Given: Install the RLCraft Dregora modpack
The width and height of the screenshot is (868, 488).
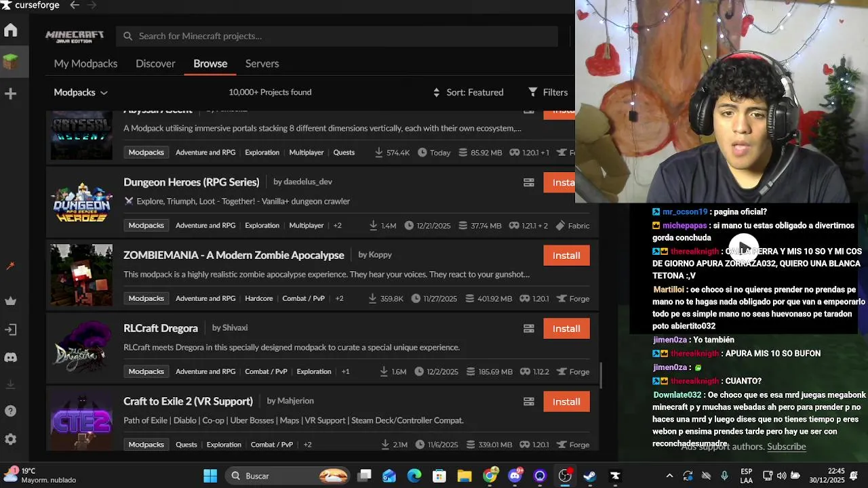Looking at the screenshot, I should click(x=566, y=329).
